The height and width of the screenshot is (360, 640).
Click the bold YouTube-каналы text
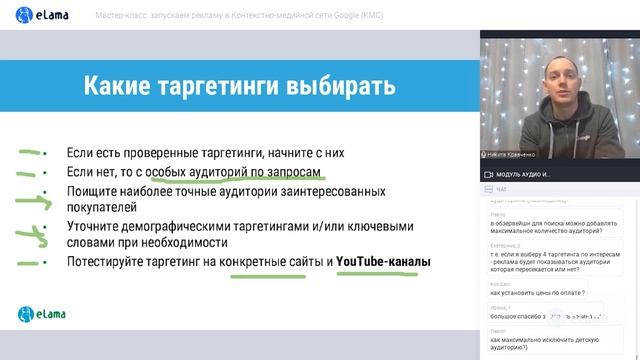383,262
